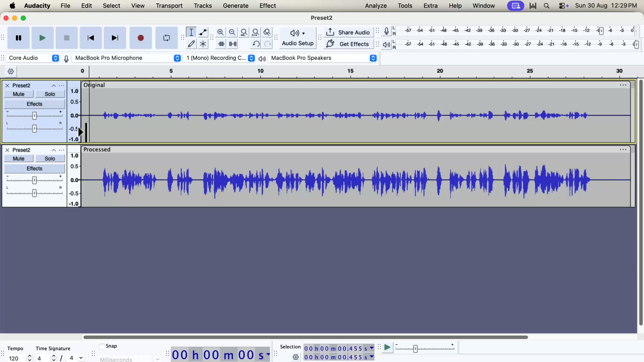Viewport: 644px width, 362px height.
Task: Trim audio outside selection icon
Action: [221, 44]
